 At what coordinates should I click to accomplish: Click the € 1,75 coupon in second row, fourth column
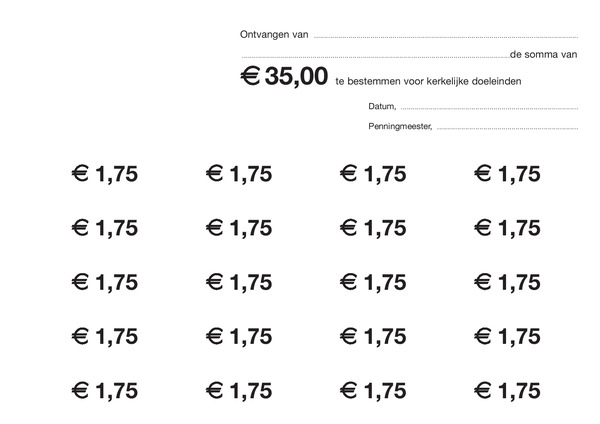pyautogui.click(x=507, y=228)
